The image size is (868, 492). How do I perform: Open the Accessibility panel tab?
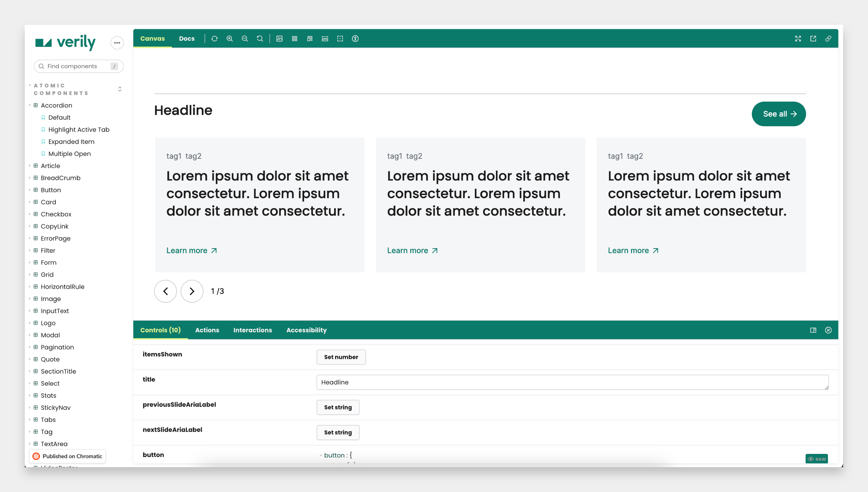coord(306,330)
